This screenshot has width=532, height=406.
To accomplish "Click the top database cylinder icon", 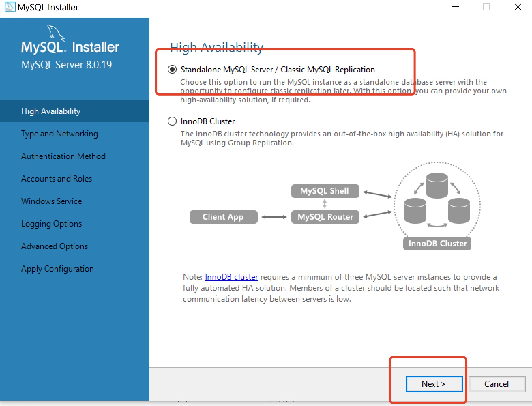I will tap(437, 185).
